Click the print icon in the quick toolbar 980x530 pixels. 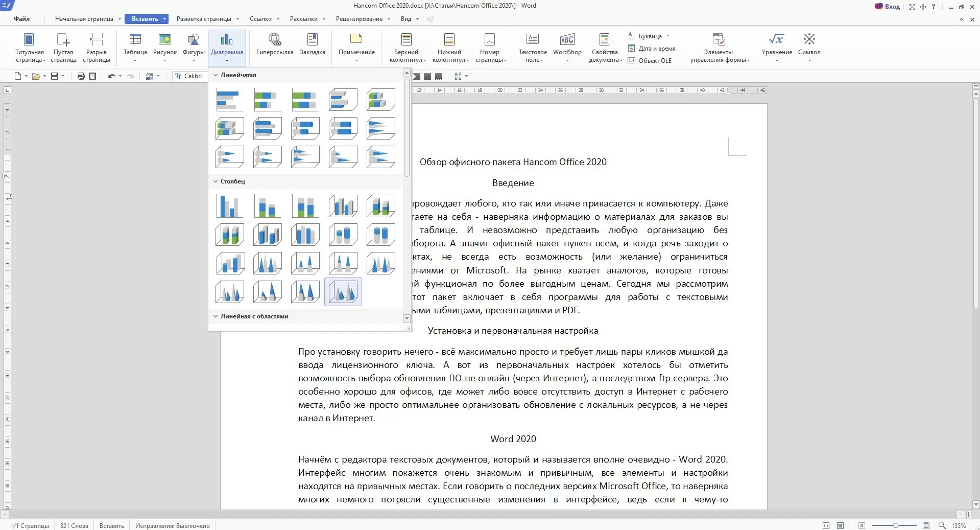click(x=81, y=76)
